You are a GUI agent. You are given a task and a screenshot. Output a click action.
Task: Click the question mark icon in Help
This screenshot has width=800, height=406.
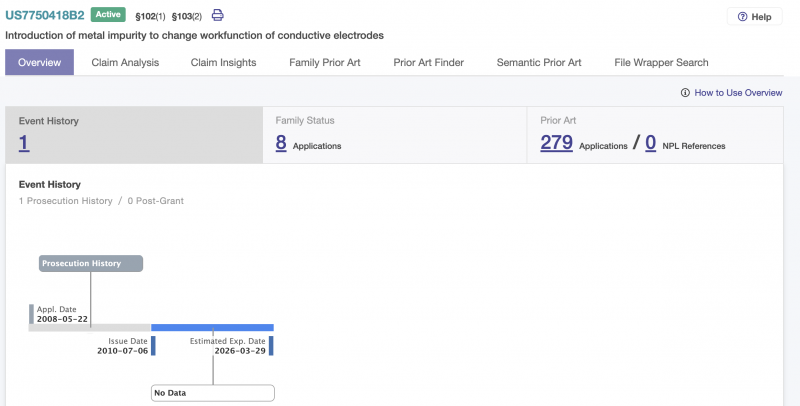tap(742, 17)
